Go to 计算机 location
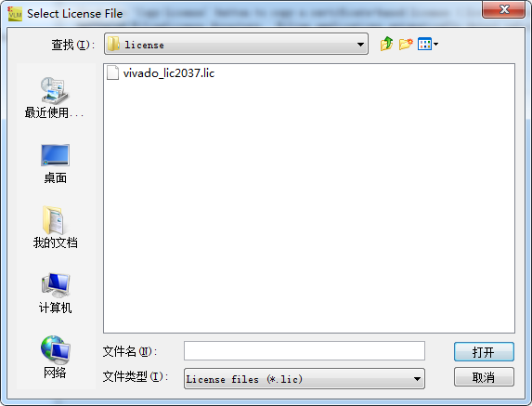This screenshot has height=406, width=532. (x=55, y=294)
